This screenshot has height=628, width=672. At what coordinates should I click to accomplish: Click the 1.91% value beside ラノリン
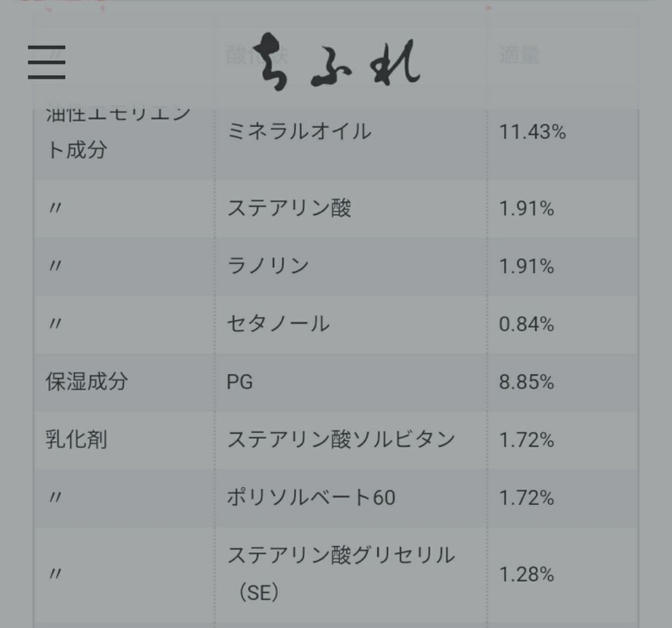pos(526,266)
